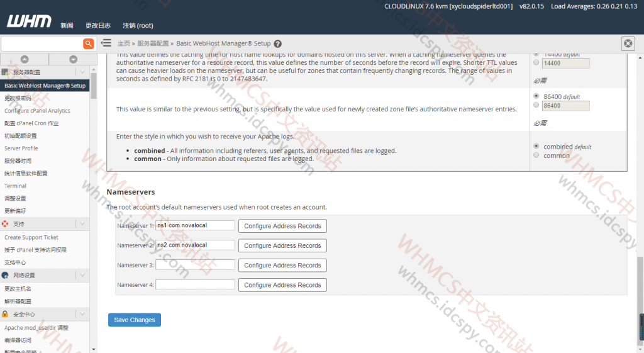This screenshot has width=644, height=353.
Task: Collapse all sidebar sections with up arrow
Action: coord(25,59)
